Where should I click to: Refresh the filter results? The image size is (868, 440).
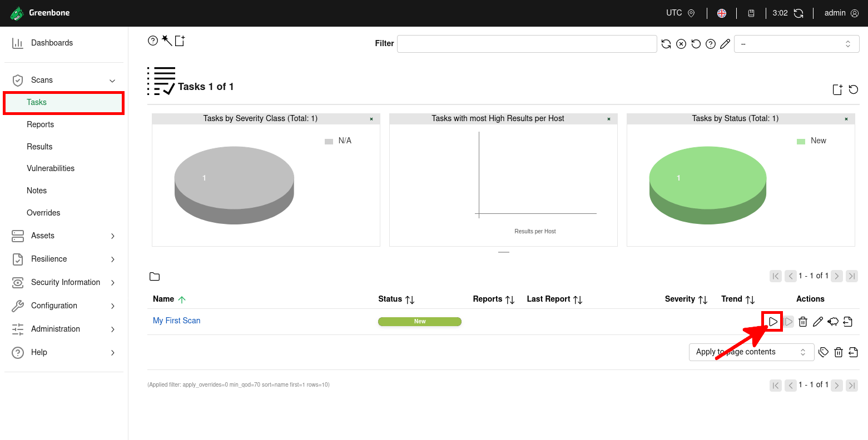tap(666, 43)
